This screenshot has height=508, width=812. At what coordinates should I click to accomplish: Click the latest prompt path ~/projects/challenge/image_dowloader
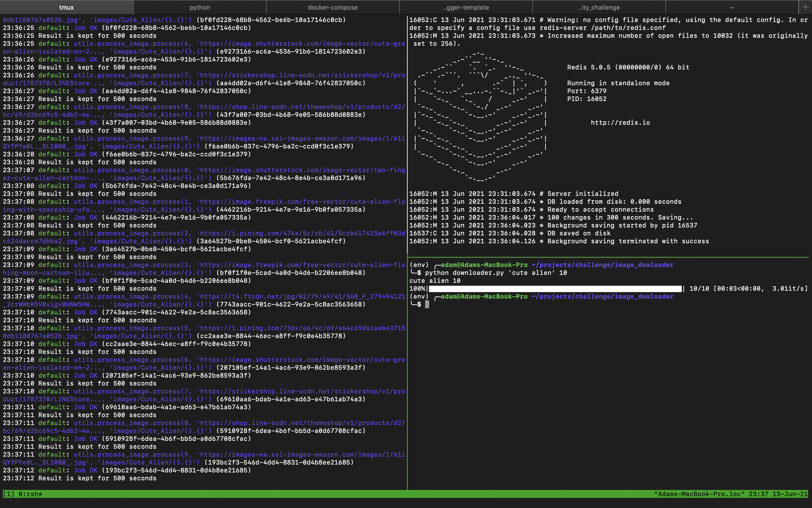click(x=603, y=297)
